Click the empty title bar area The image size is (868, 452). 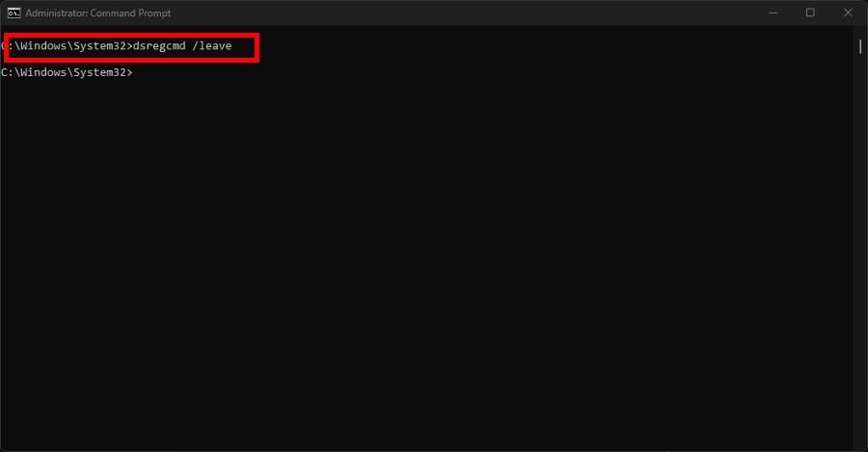tap(465, 13)
